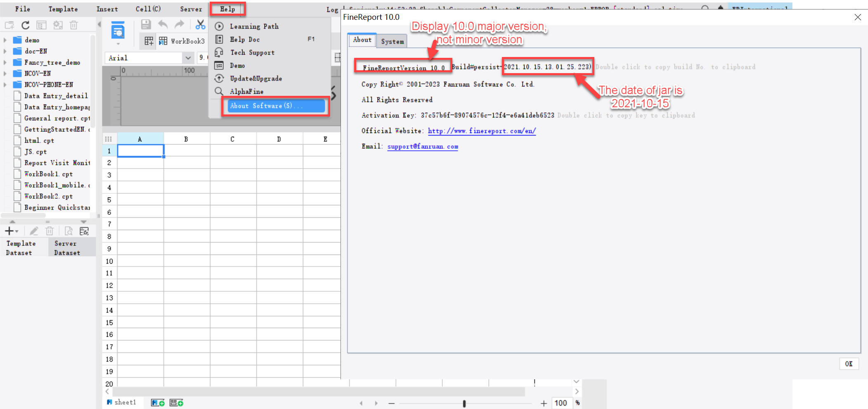Switch to the System tab in About dialog
Screen dimensions: 868x409
(393, 41)
